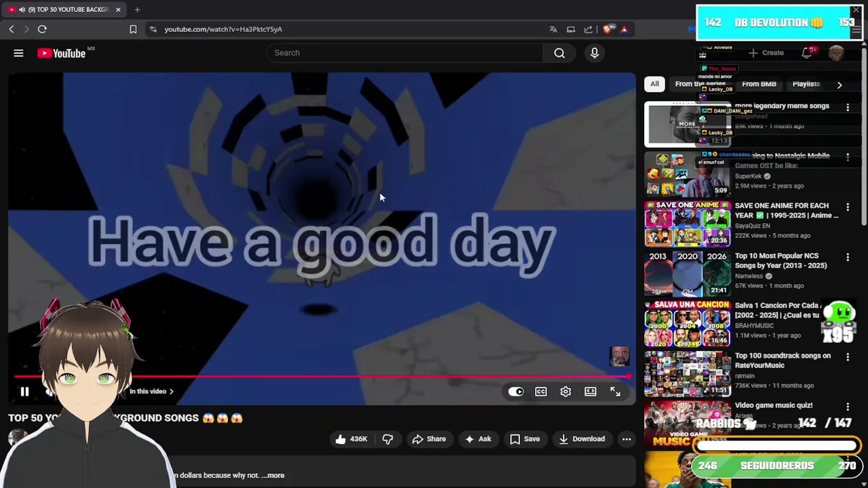Open 'SuperKek' channel name
This screenshot has height=488, width=868.
click(748, 176)
